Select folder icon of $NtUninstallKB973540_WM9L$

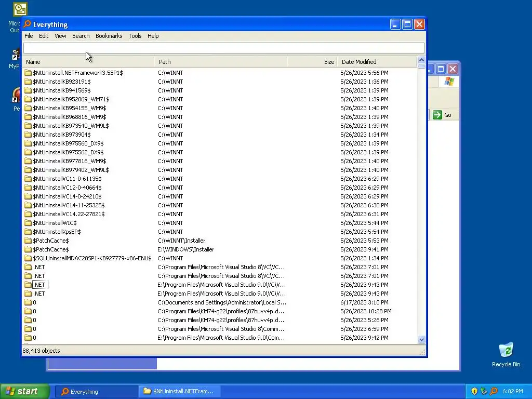(x=28, y=126)
